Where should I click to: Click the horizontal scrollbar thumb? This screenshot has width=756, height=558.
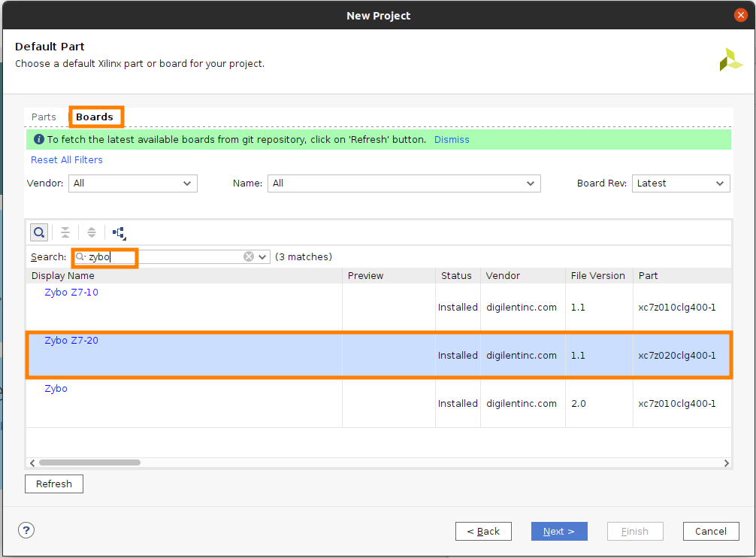click(89, 462)
